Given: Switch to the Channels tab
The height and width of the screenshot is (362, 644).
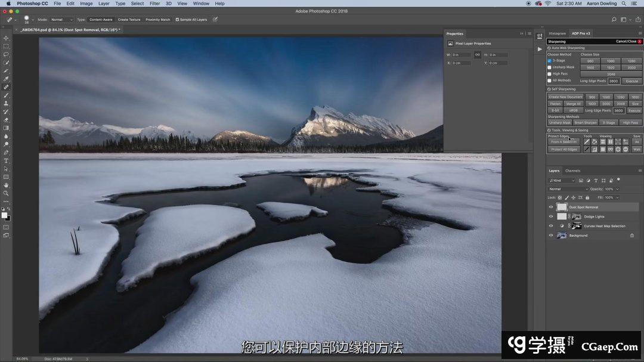Looking at the screenshot, I should coord(572,171).
